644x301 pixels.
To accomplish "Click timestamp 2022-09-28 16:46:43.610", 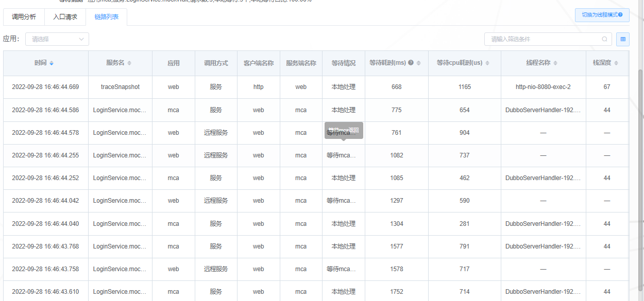I will pos(45,292).
